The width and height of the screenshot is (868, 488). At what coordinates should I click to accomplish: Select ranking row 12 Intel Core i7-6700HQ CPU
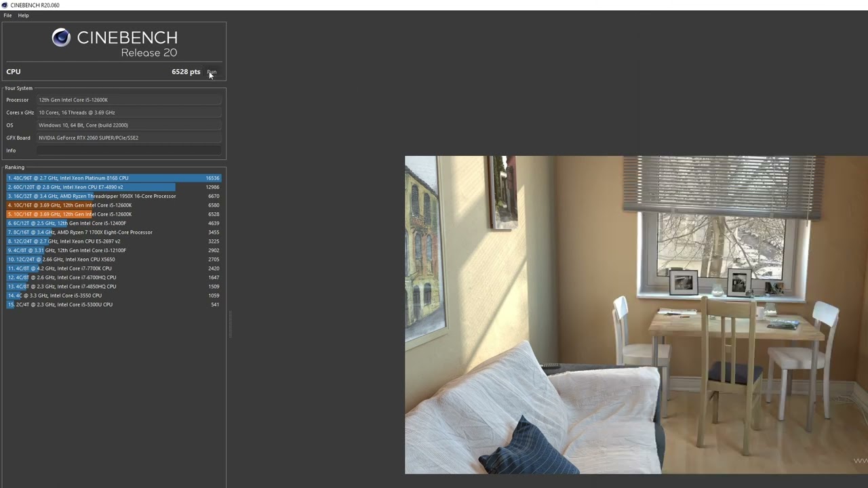pyautogui.click(x=113, y=277)
